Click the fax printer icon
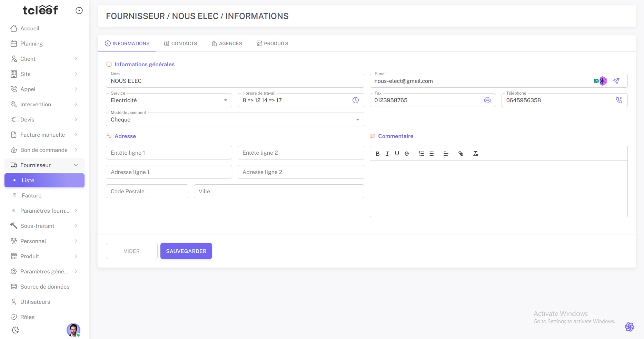This screenshot has height=339, width=644. (x=487, y=100)
